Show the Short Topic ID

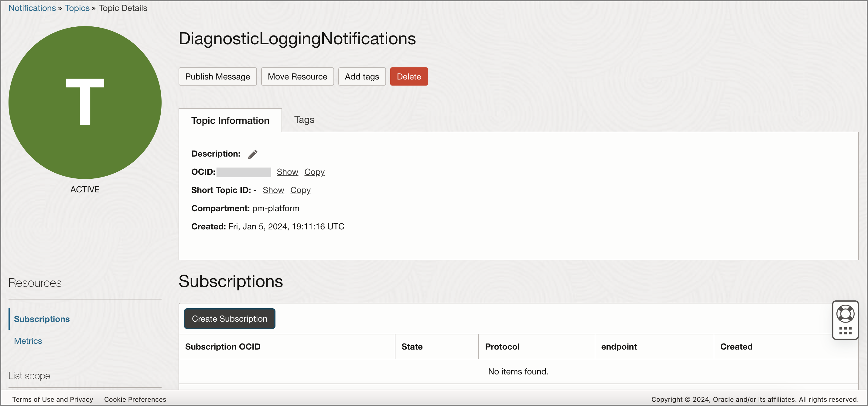pos(273,190)
